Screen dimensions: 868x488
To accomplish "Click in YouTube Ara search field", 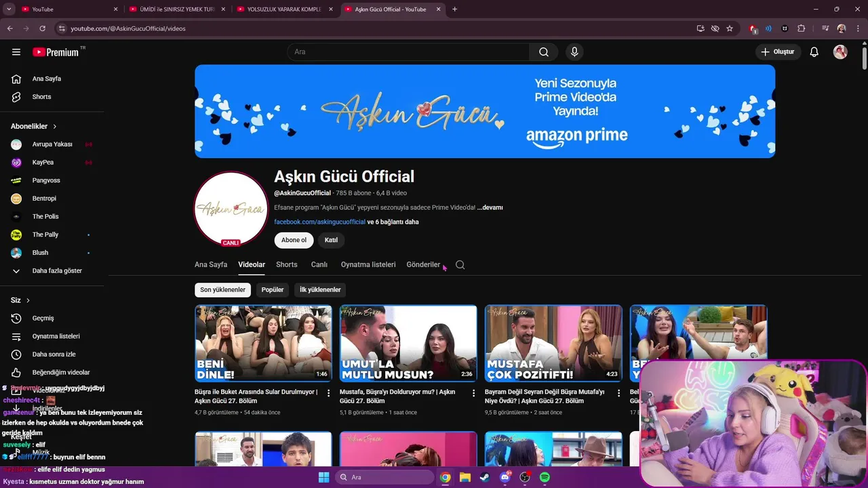I will point(408,52).
